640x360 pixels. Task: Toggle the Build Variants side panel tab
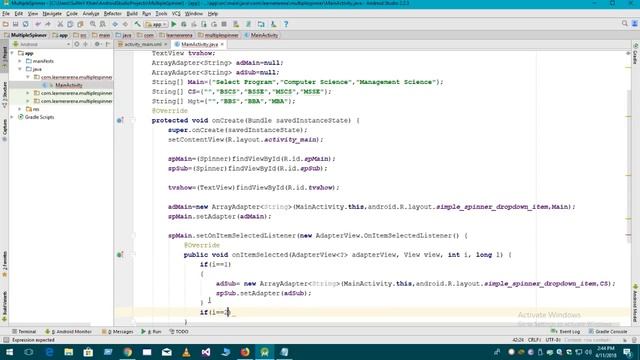pos(4,306)
